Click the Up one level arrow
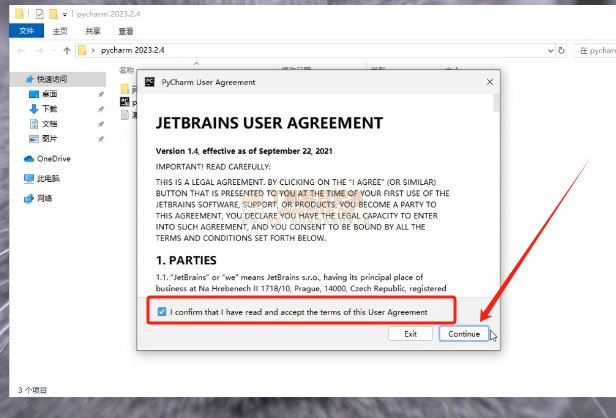 (x=67, y=51)
